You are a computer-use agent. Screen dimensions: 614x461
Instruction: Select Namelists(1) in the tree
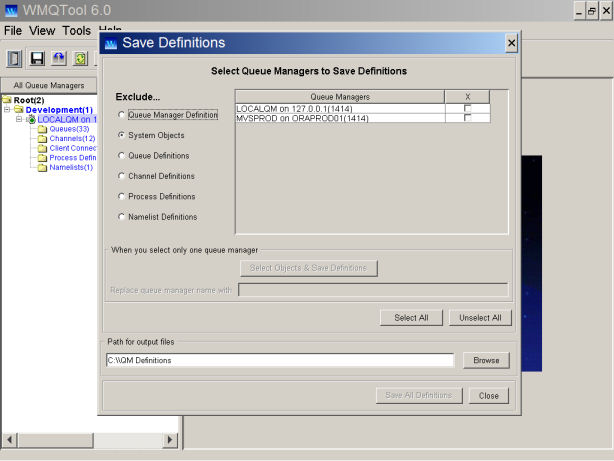pos(71,168)
